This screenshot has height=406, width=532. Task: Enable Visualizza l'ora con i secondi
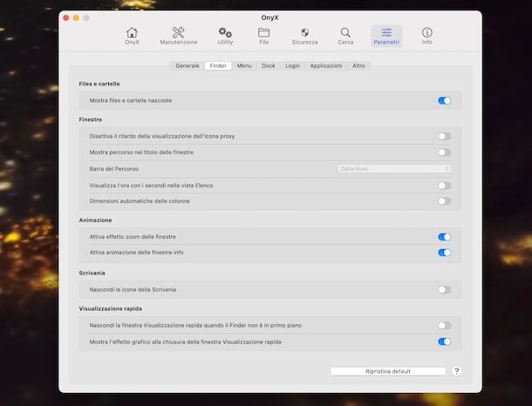pos(445,186)
